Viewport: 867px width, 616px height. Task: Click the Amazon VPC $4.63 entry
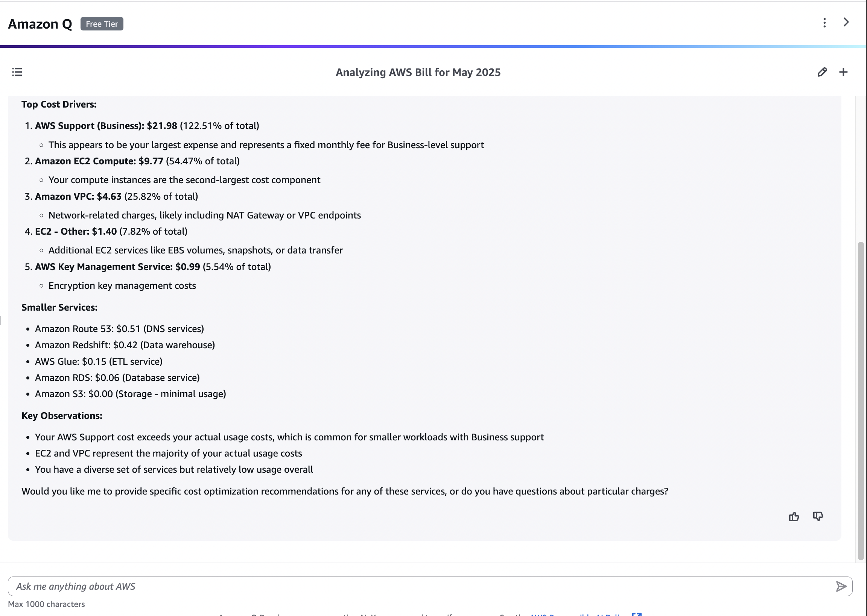pyautogui.click(x=116, y=196)
